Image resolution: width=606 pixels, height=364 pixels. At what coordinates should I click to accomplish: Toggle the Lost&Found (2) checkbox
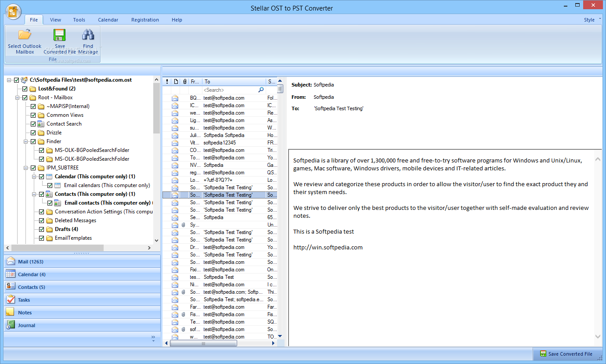pyautogui.click(x=25, y=89)
